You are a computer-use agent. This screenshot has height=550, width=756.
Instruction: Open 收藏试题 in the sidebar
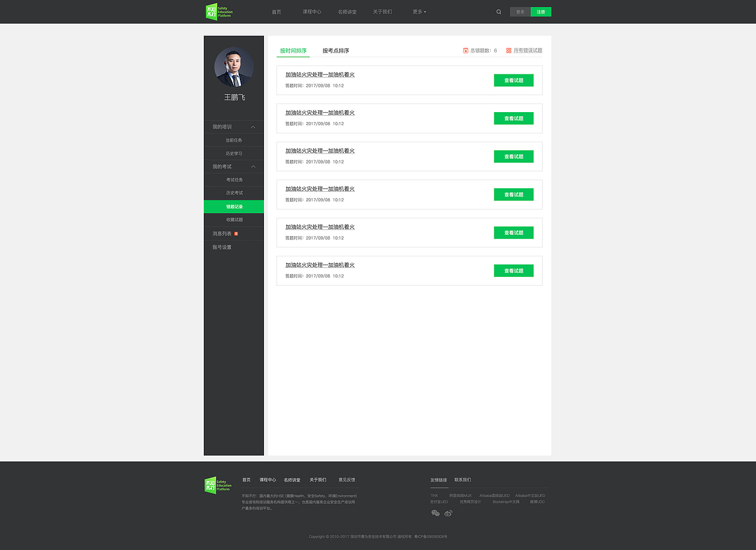click(x=234, y=220)
